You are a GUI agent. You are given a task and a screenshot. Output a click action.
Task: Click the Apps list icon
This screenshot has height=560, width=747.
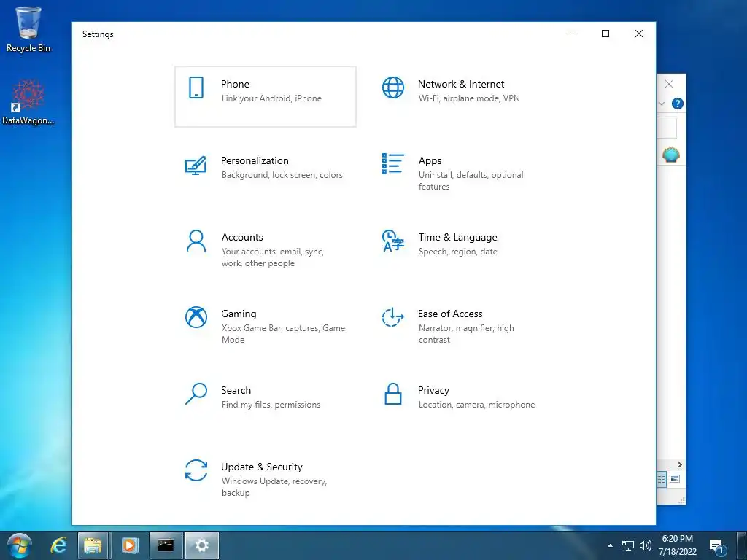393,163
